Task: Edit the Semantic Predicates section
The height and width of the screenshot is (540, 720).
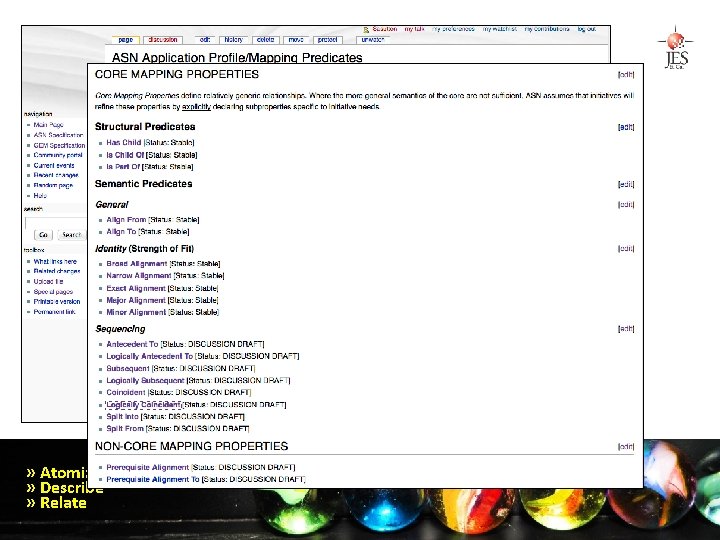Action: pos(626,184)
